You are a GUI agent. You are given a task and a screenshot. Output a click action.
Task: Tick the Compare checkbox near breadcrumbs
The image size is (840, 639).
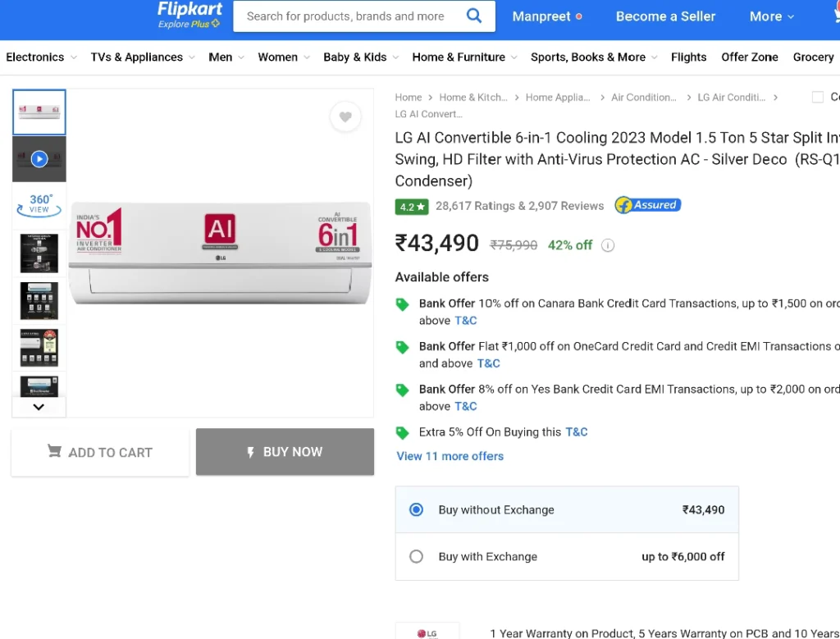tap(818, 97)
